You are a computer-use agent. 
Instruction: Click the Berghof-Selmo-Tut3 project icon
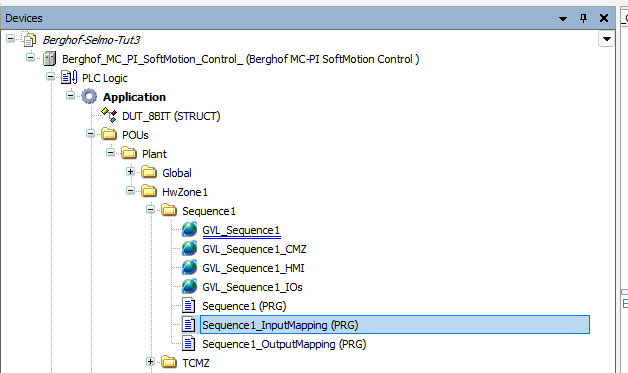click(x=29, y=40)
